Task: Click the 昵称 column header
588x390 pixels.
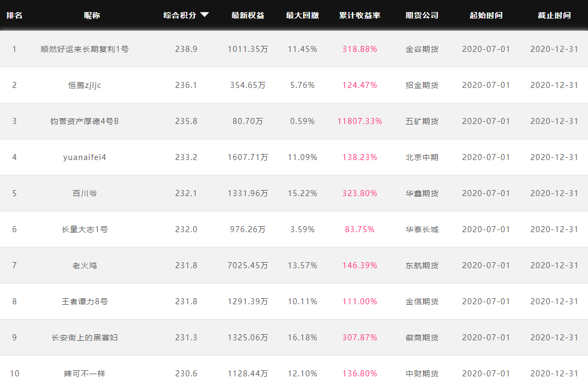Action: 92,15
